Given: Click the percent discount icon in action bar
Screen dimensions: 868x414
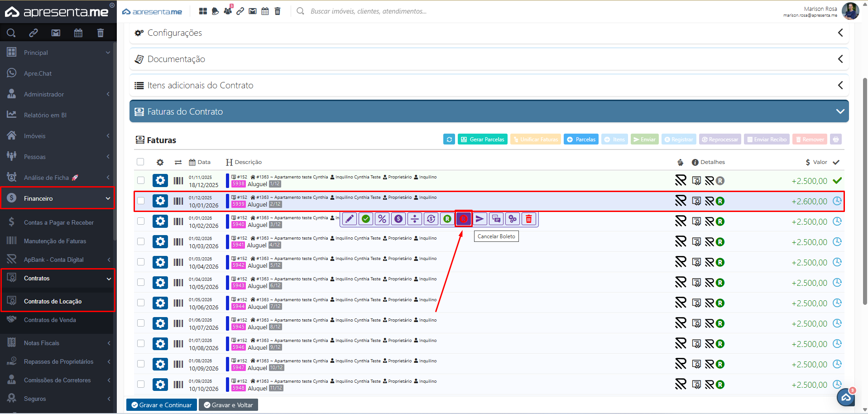Looking at the screenshot, I should [x=382, y=219].
